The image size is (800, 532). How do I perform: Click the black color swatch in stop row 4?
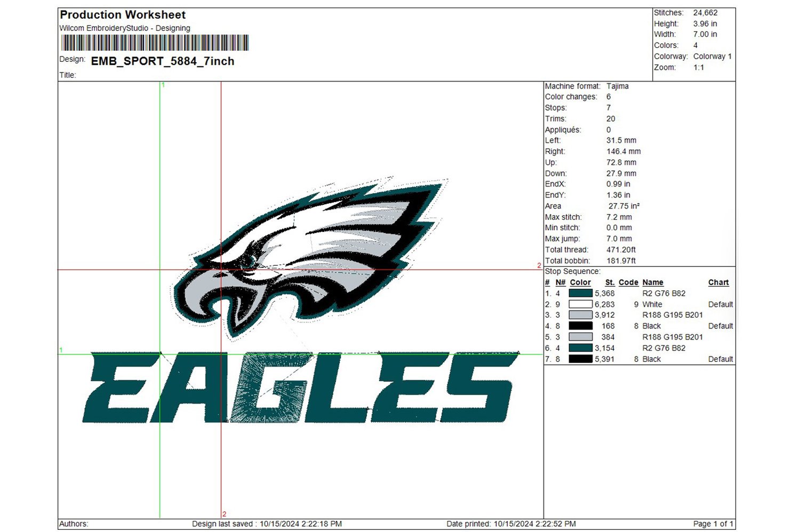580,326
